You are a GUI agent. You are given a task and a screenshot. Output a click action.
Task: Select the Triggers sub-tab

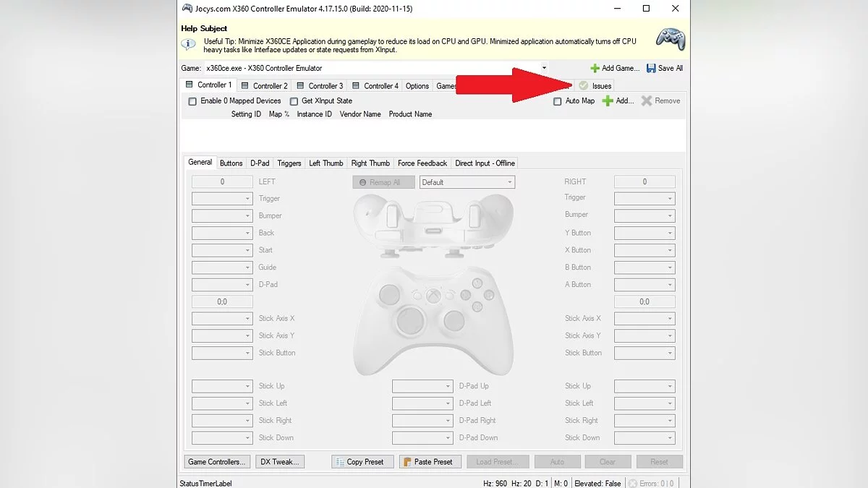pyautogui.click(x=289, y=163)
